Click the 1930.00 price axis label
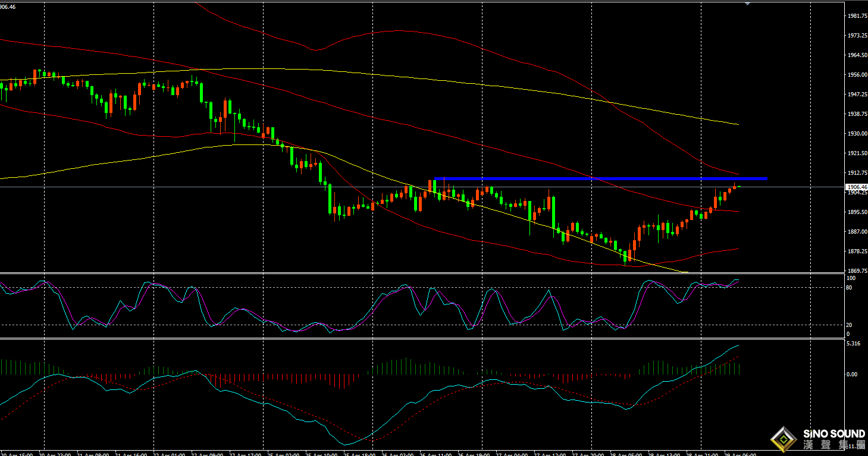The width and height of the screenshot is (868, 456). pos(856,134)
